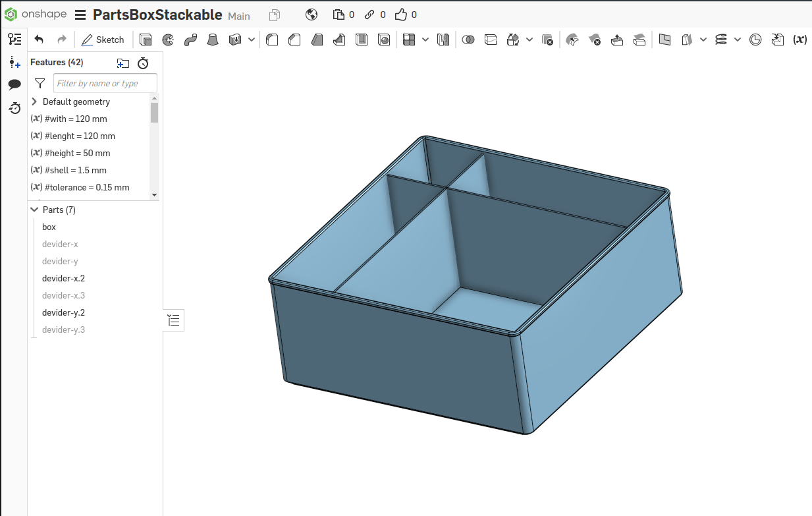Click the Main workspace label
The image size is (812, 516).
[x=238, y=15]
